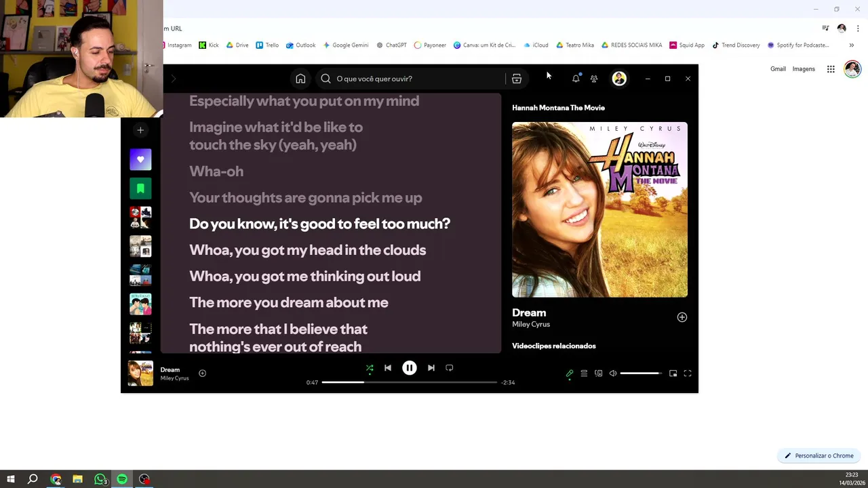Click the Hannah Montana album cover
This screenshot has height=488, width=868.
coord(599,209)
